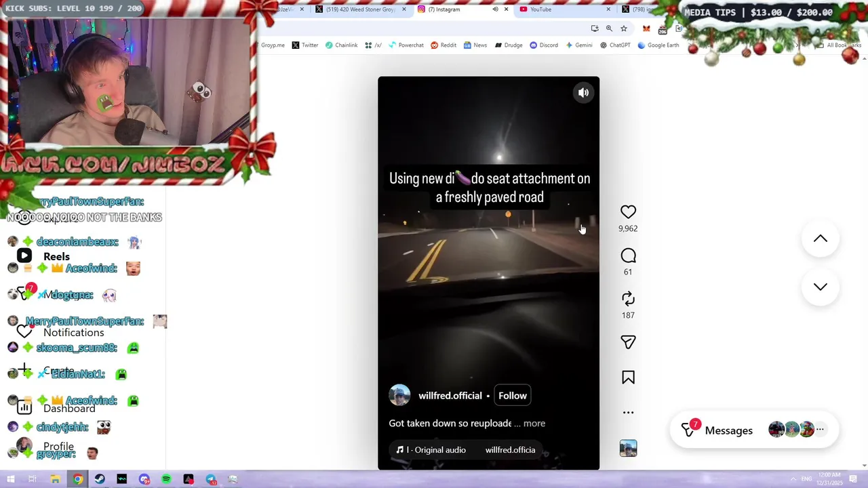
Task: Click the Chrome icon in the taskbar
Action: click(78, 479)
